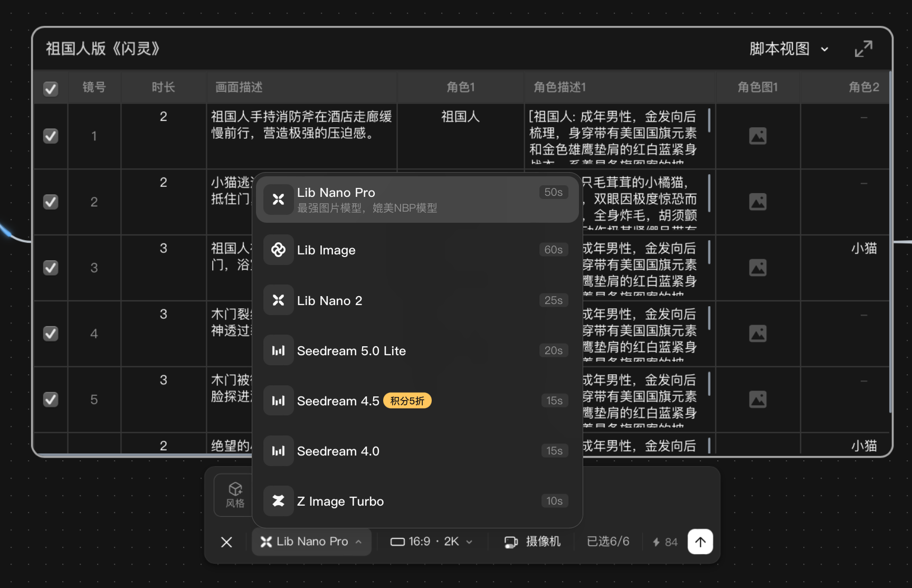Select the Z Image Turbo model
Image resolution: width=912 pixels, height=588 pixels.
[417, 501]
